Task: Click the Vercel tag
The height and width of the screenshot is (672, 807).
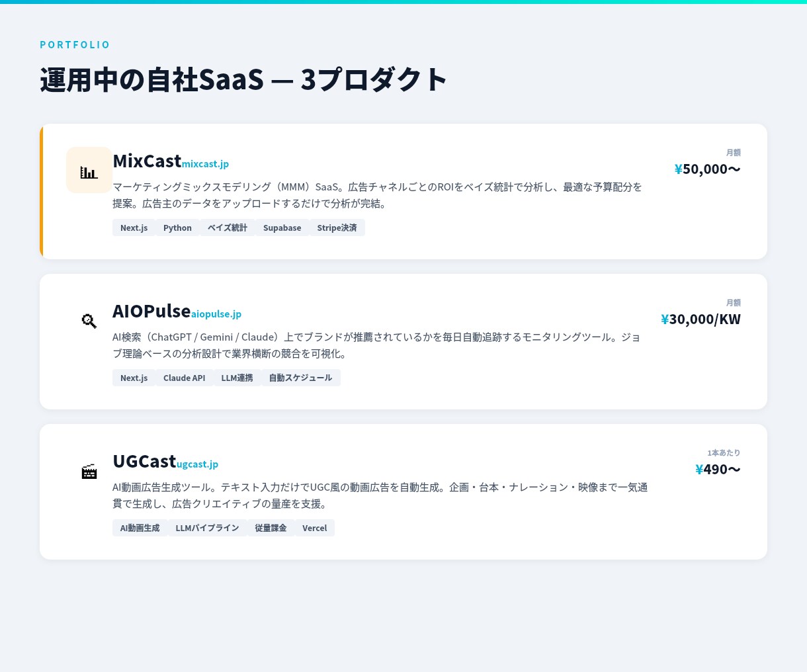Action: tap(315, 528)
